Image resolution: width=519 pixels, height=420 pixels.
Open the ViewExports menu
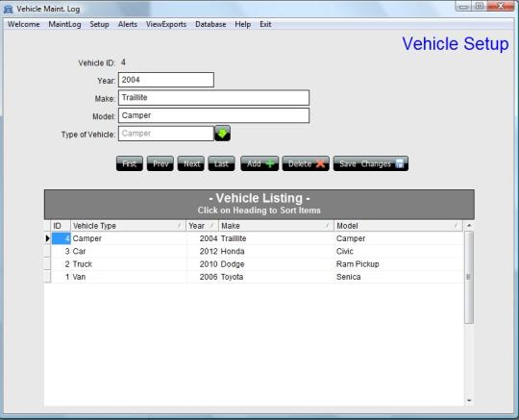pos(166,24)
